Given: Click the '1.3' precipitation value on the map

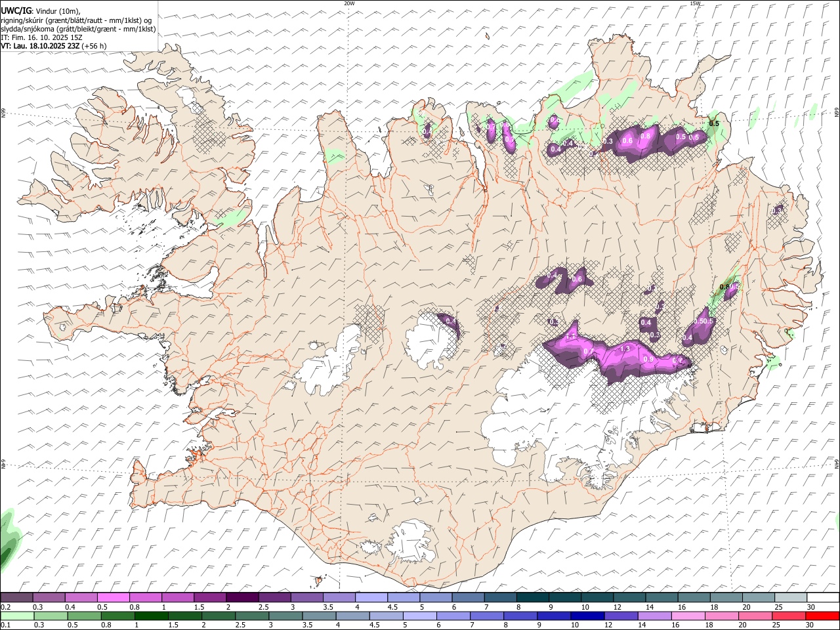Looking at the screenshot, I should (x=625, y=349).
